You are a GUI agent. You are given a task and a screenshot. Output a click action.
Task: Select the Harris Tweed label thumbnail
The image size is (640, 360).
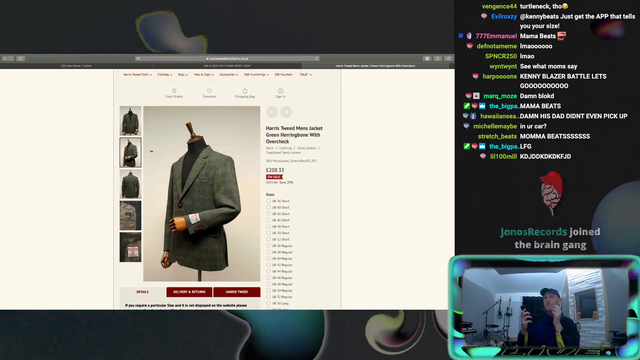point(130,247)
